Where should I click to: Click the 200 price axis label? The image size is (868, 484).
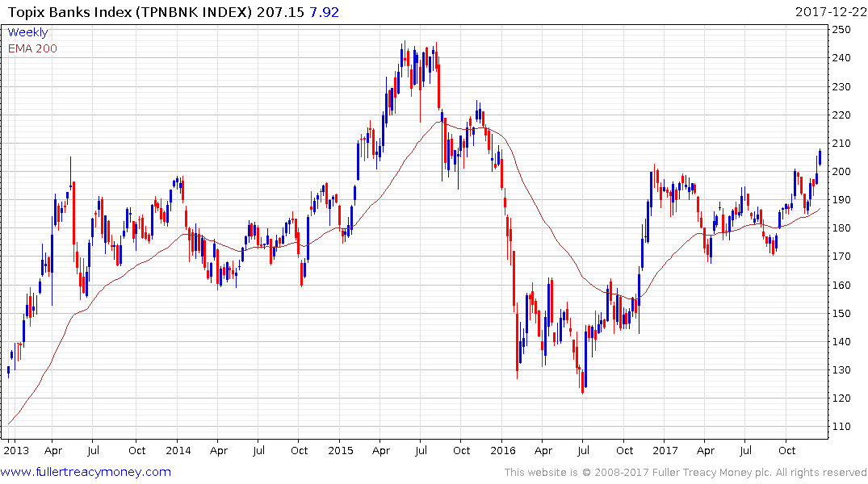(x=841, y=172)
